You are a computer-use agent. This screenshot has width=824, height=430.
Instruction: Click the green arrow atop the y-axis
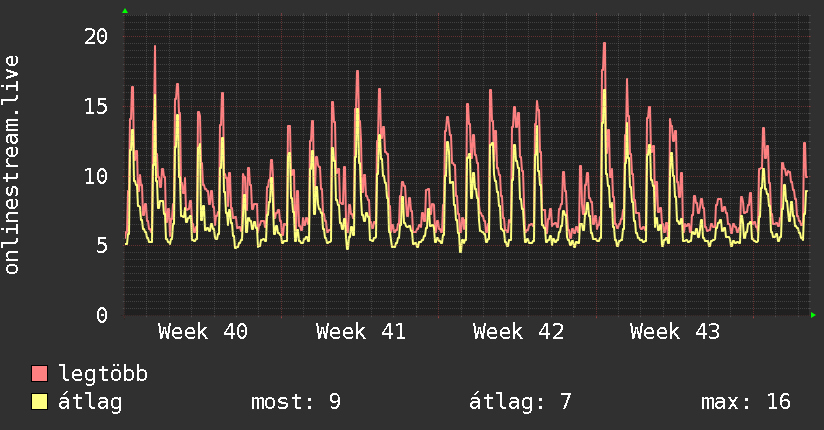tap(125, 11)
